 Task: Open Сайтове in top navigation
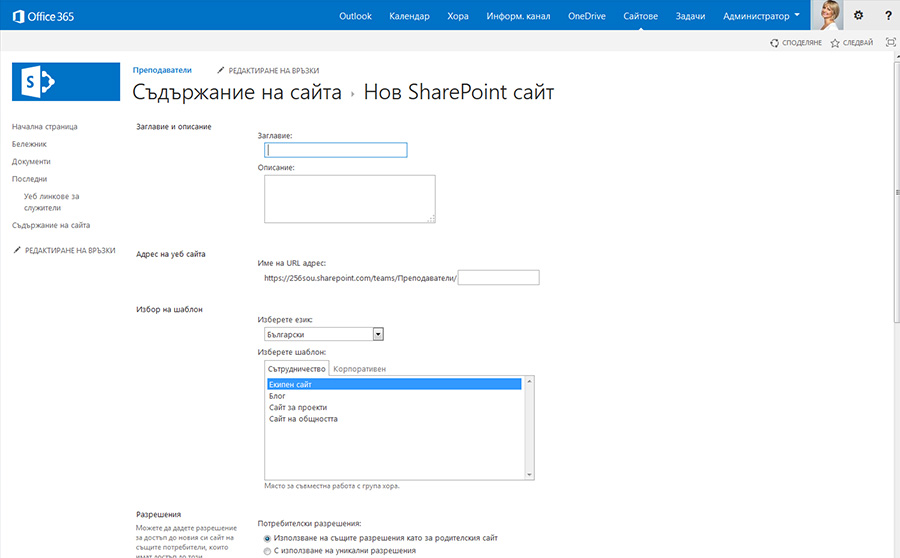641,16
